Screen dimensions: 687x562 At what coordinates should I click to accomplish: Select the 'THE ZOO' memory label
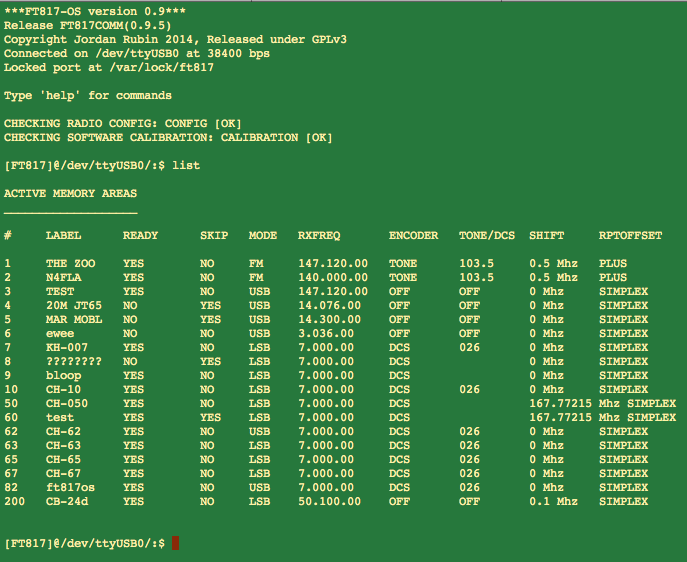[71, 264]
